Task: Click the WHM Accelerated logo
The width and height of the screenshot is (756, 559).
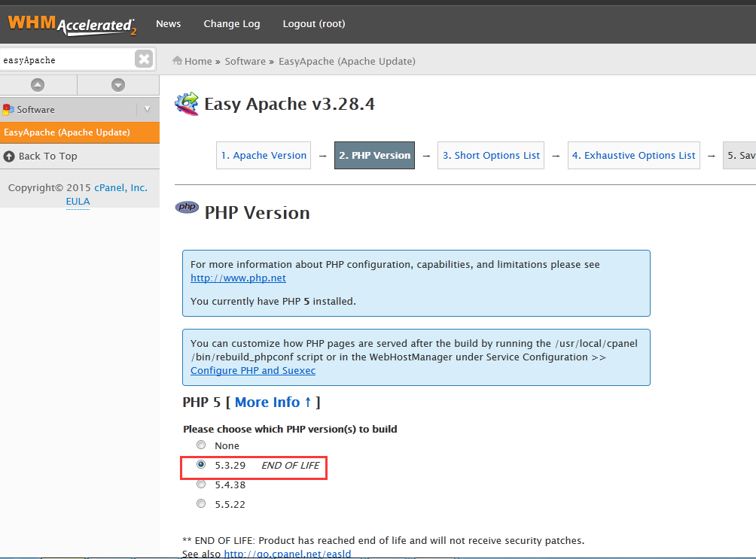Action: point(72,23)
